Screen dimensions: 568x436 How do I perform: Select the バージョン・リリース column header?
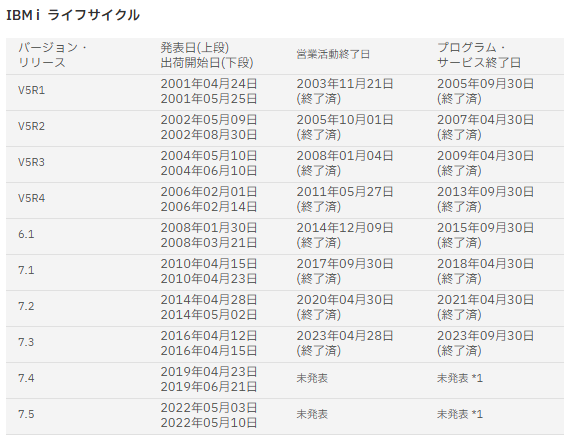point(53,55)
